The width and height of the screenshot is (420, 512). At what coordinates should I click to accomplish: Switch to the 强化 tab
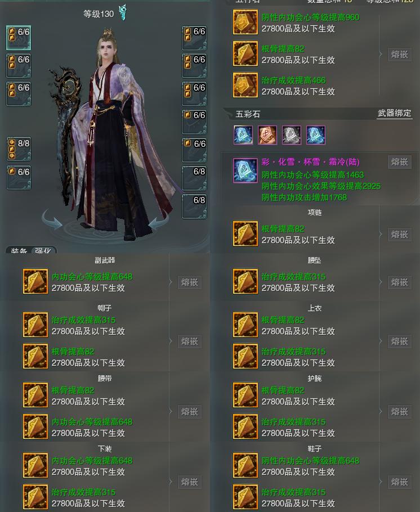tap(43, 250)
